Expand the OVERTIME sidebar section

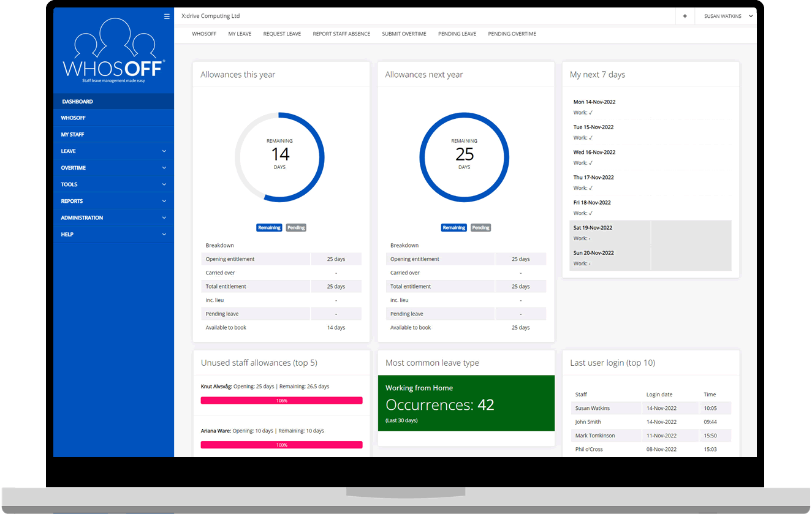click(x=113, y=167)
